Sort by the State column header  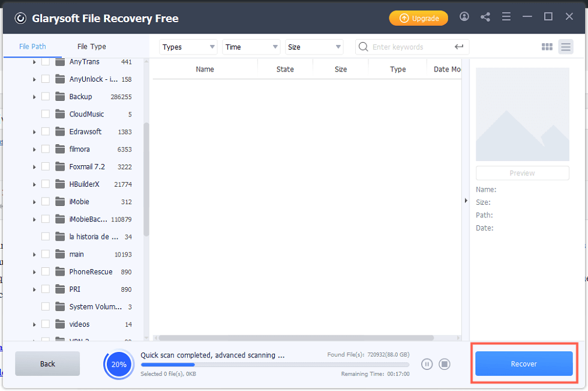[x=285, y=69]
